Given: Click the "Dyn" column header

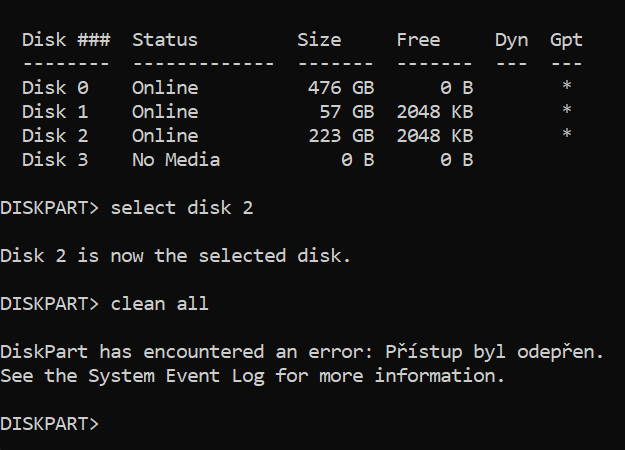Looking at the screenshot, I should (x=511, y=40).
